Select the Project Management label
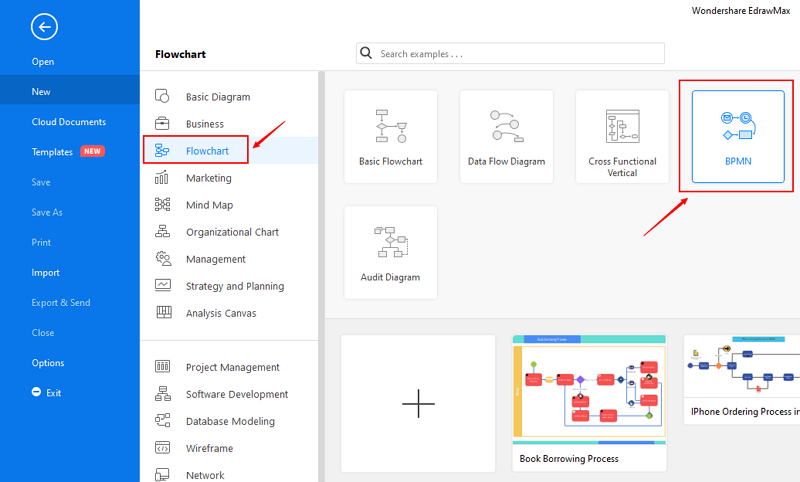Viewport: 800px width, 482px height. click(233, 367)
